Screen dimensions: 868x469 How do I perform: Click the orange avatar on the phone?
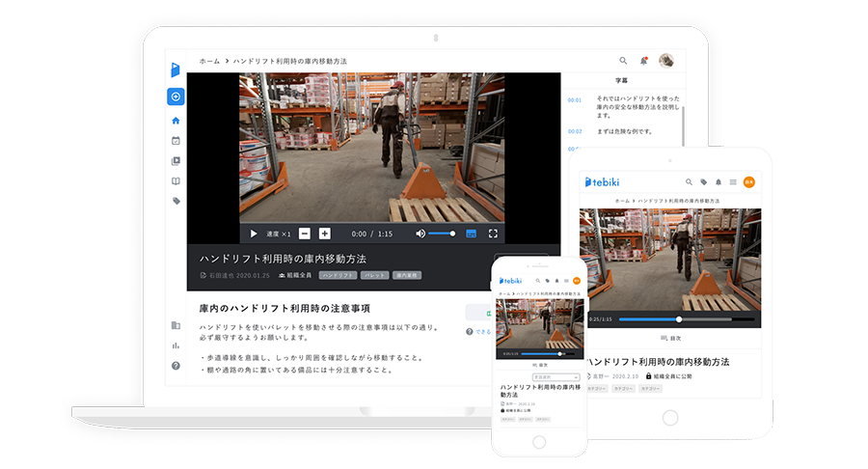coord(577,281)
